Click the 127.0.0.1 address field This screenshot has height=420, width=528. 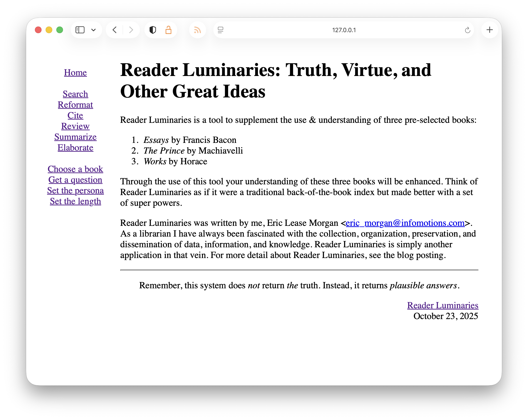[344, 30]
